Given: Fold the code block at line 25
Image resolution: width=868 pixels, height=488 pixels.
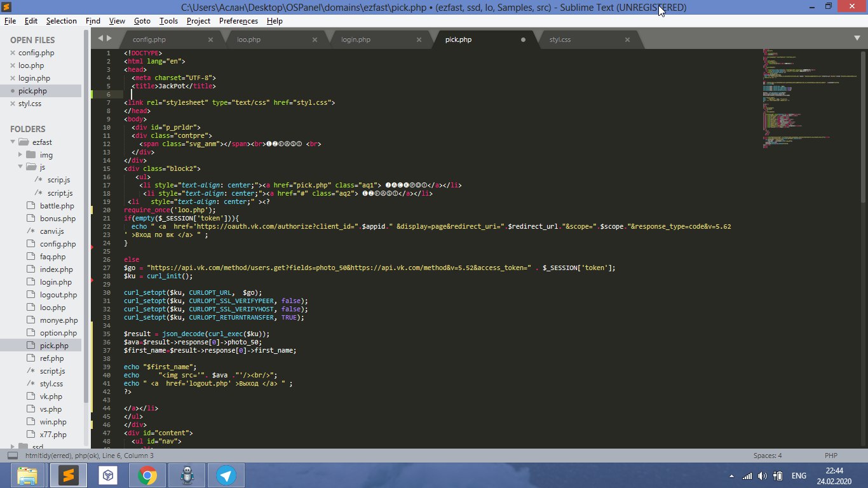Looking at the screenshot, I should (93, 247).
